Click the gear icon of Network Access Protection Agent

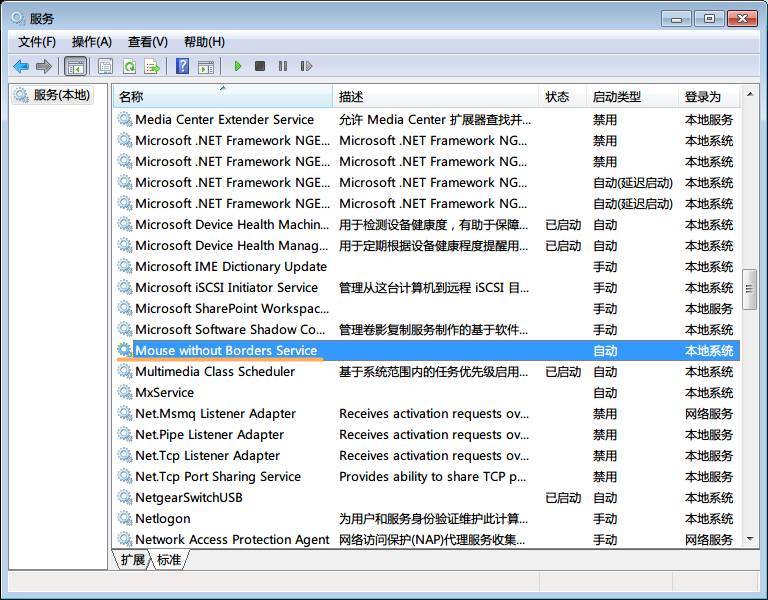[x=125, y=539]
